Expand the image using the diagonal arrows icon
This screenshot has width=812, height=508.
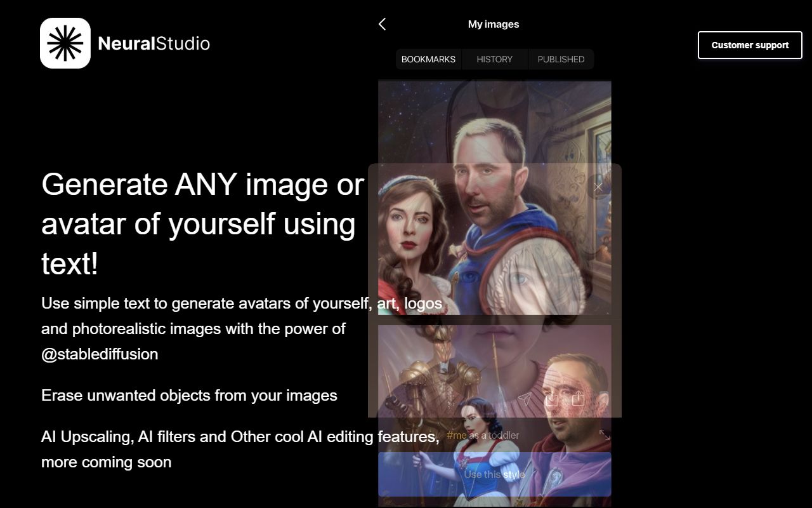coord(606,435)
